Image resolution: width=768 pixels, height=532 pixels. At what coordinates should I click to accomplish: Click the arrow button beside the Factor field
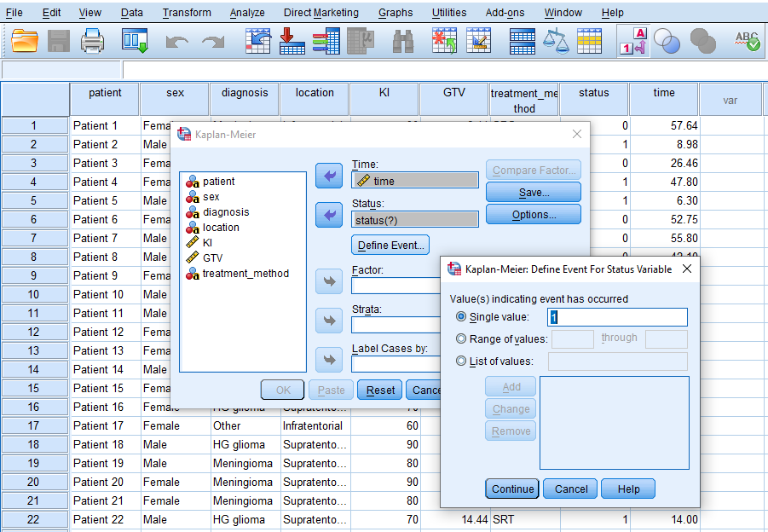[x=329, y=281]
